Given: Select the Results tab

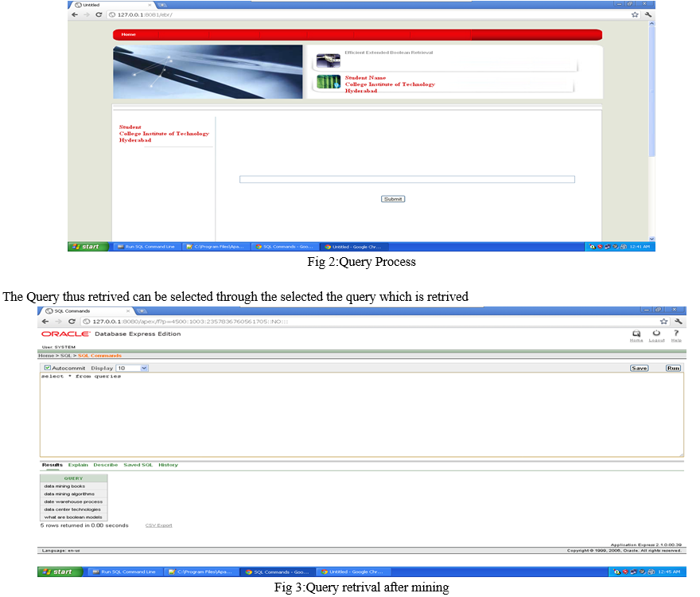Looking at the screenshot, I should 52,465.
